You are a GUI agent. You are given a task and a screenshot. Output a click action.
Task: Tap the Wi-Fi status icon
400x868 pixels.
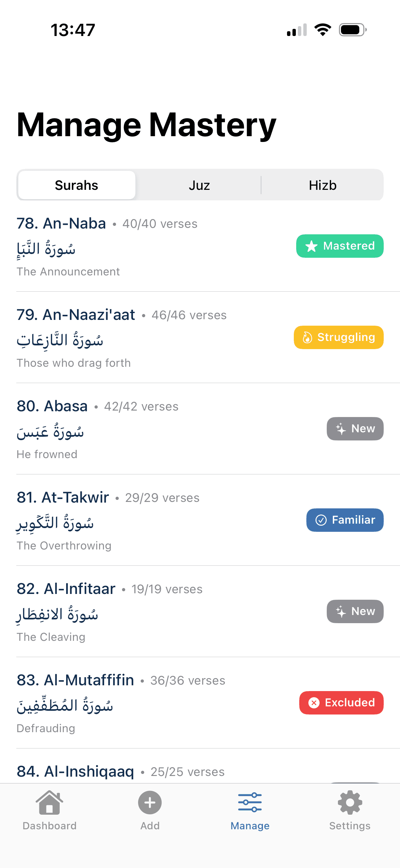[323, 30]
